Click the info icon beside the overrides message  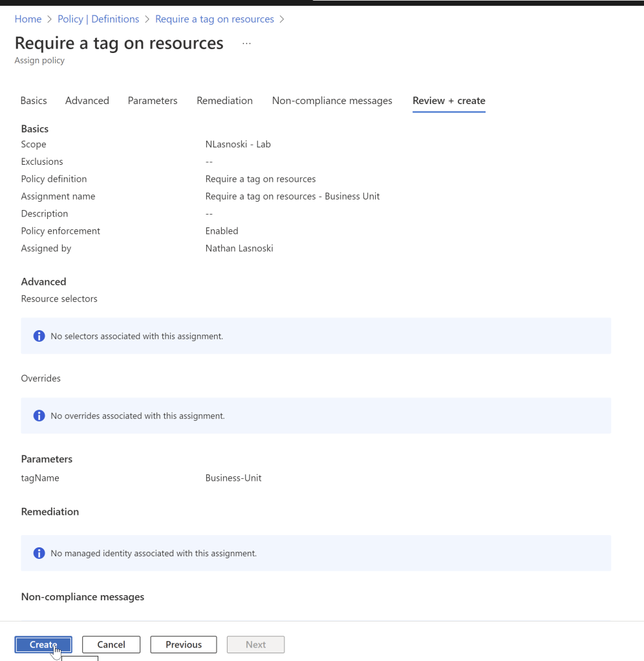(x=39, y=415)
